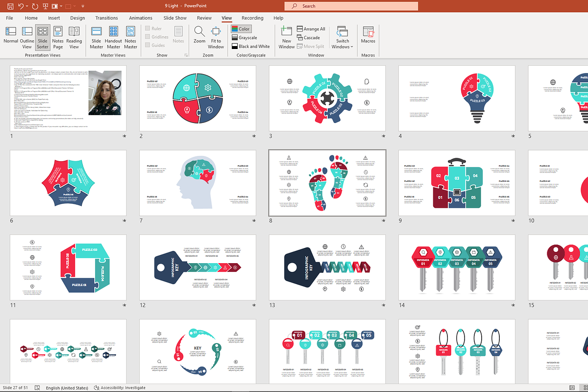Open the Help tab

(278, 18)
